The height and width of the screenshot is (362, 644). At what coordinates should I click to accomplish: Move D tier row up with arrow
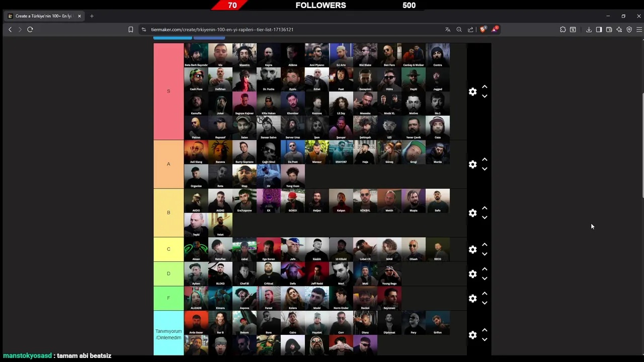[485, 269]
